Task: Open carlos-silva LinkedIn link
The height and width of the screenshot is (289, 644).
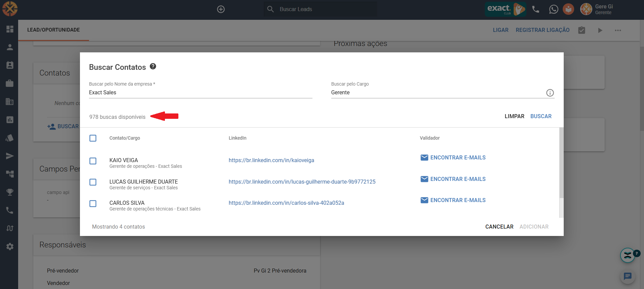Action: coord(286,203)
